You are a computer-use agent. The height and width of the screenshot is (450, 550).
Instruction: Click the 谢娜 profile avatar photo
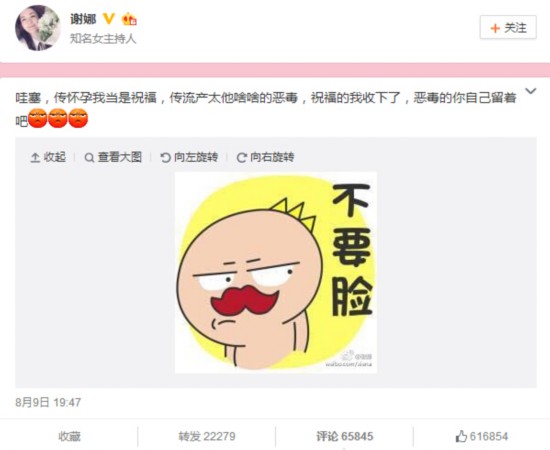click(38, 28)
